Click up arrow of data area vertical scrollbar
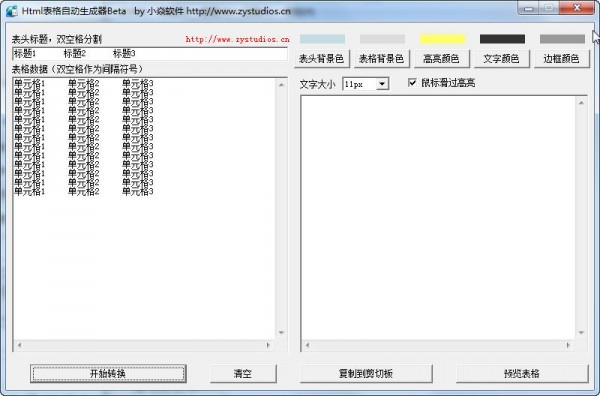The image size is (600, 396). (281, 85)
